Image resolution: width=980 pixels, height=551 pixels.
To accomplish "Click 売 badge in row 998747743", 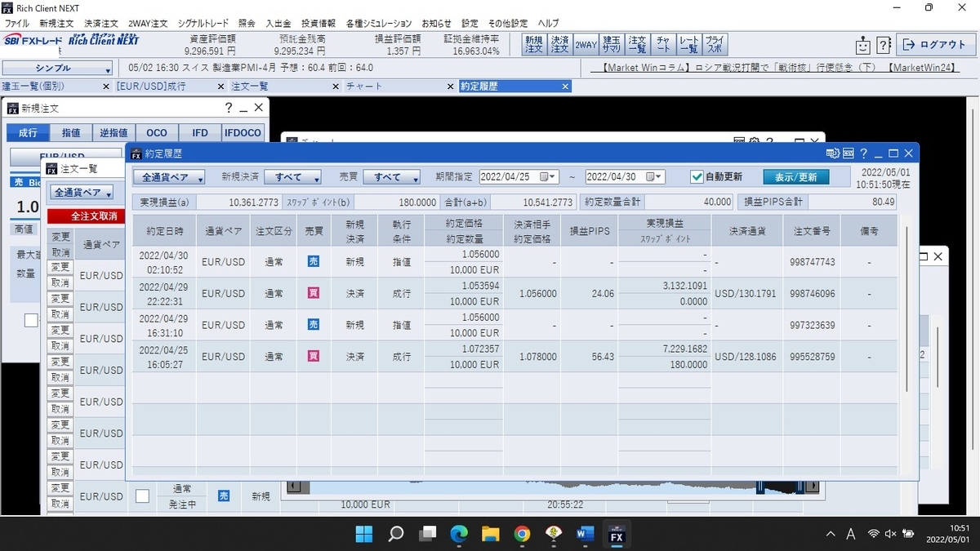I will (x=314, y=262).
